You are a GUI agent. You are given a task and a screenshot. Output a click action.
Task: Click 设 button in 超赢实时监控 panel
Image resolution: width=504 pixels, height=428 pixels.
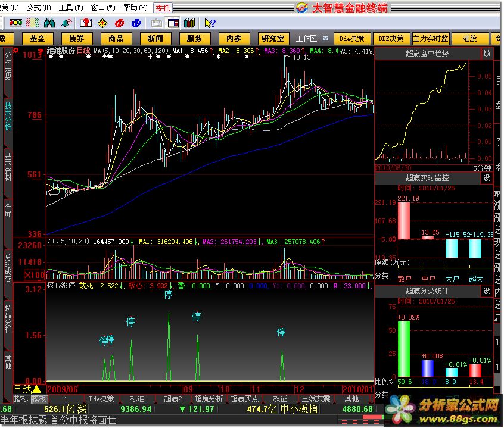(487, 177)
